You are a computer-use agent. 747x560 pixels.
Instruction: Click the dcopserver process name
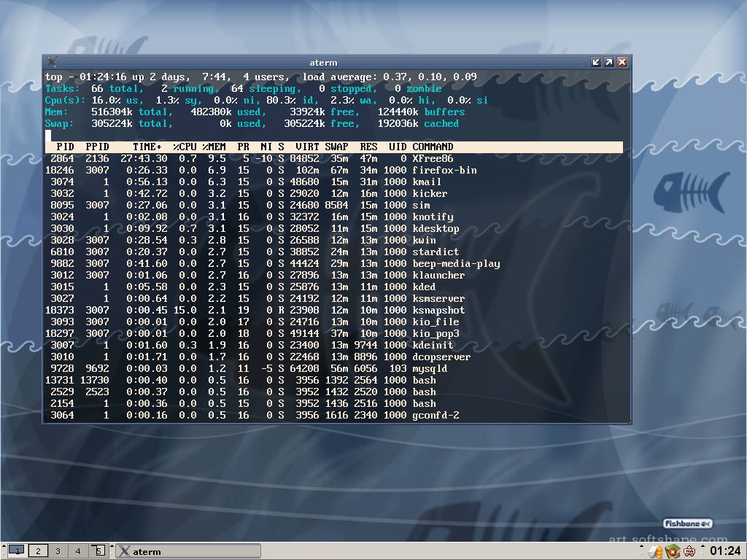[441, 357]
